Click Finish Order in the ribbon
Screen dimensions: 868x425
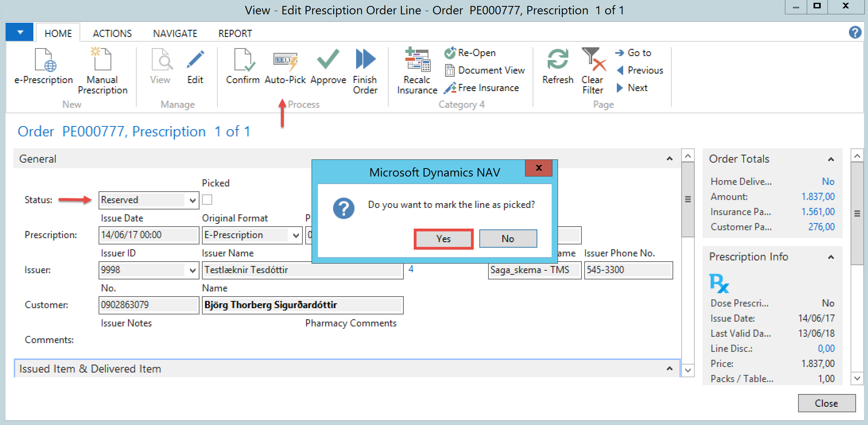(x=365, y=72)
